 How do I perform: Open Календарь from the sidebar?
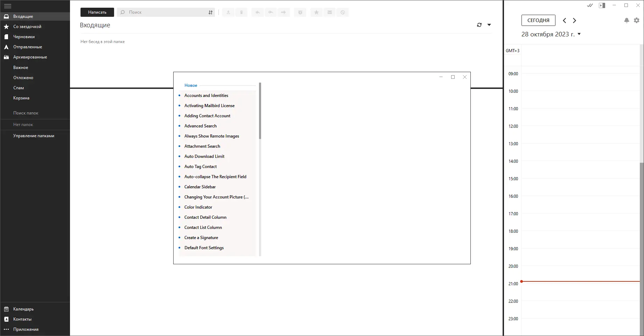[x=35, y=309]
